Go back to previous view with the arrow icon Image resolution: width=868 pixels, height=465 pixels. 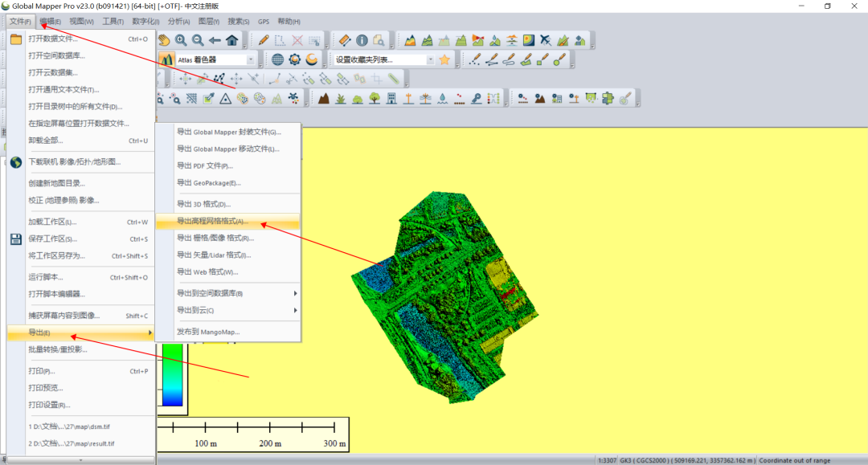[215, 40]
